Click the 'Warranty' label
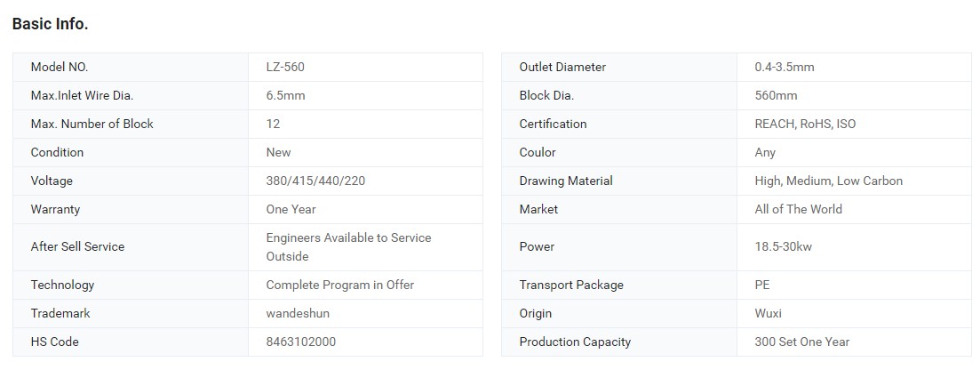The height and width of the screenshot is (370, 980). 55,210
